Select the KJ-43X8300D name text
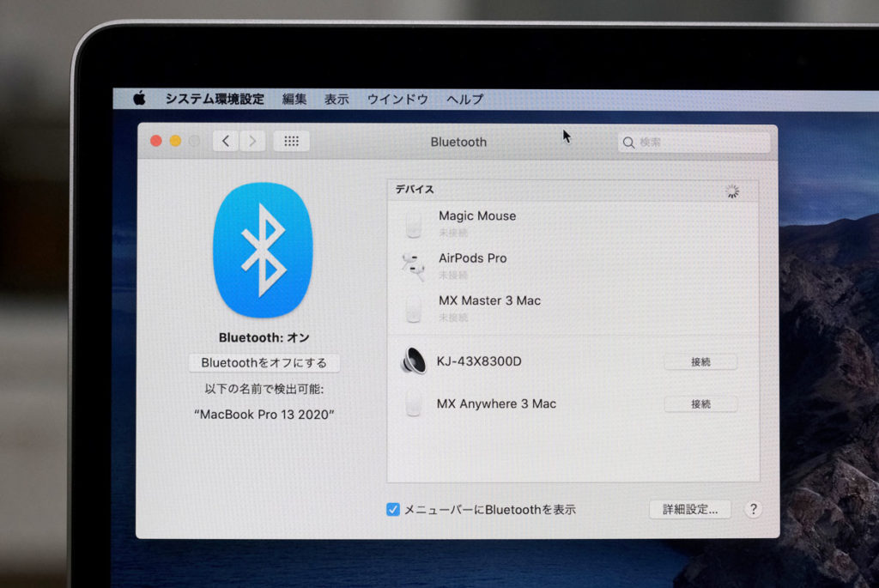 click(x=479, y=361)
